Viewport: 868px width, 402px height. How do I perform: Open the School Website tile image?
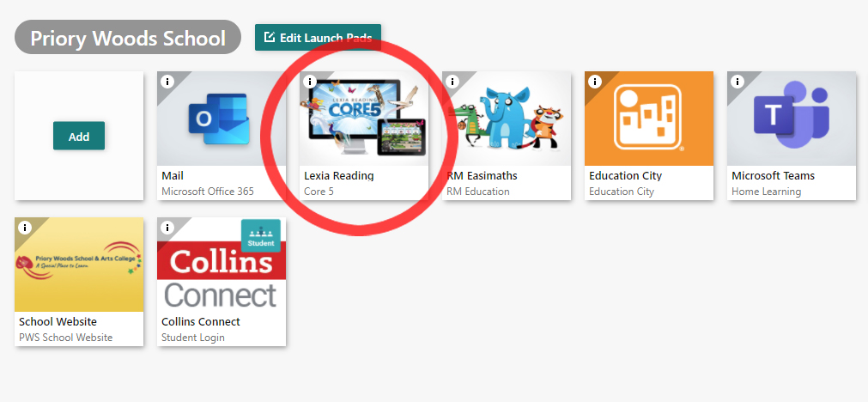79,264
